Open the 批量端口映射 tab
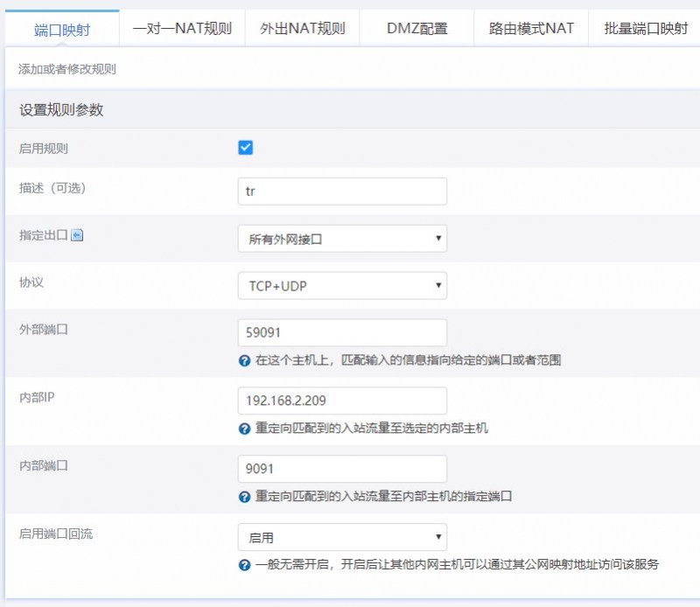Viewport: 700px width, 607px height. coord(646,29)
